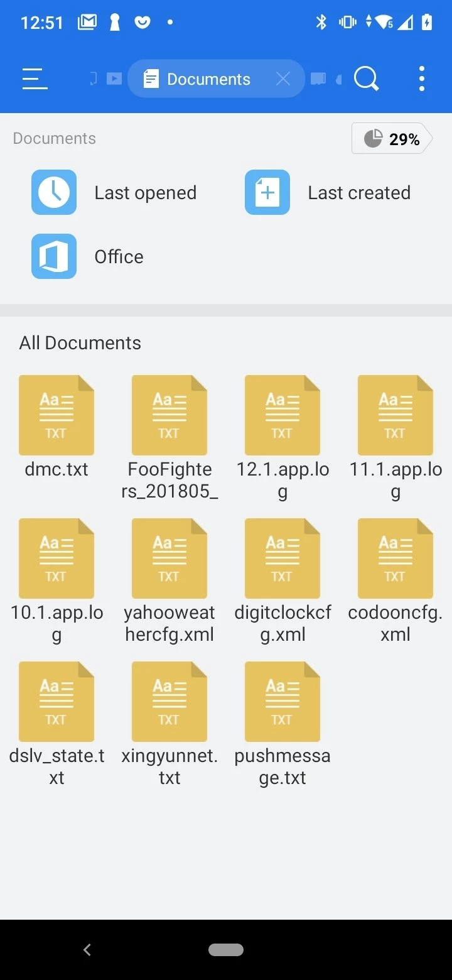
Task: Open the search magnifier
Action: [367, 79]
